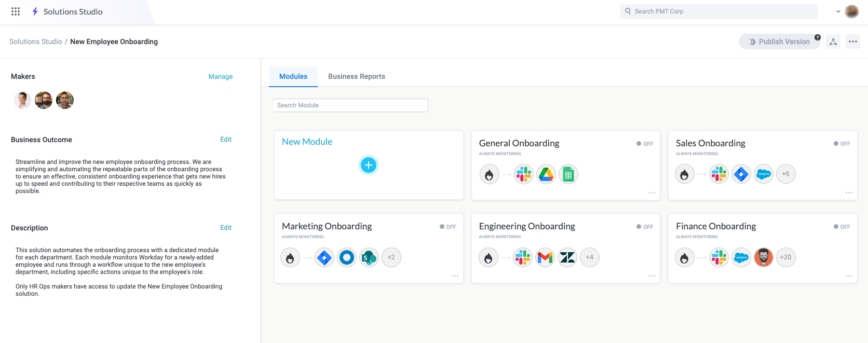The image size is (868, 343).
Task: Toggle General Onboarding OFF status
Action: 645,144
